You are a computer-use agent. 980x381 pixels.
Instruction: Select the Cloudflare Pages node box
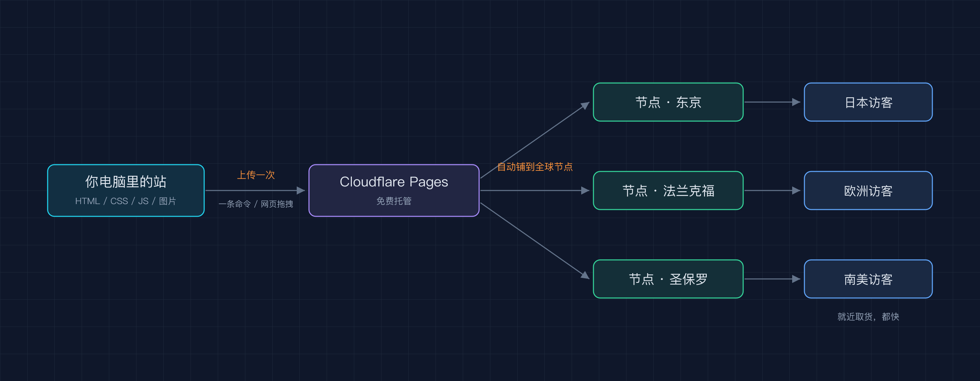394,190
